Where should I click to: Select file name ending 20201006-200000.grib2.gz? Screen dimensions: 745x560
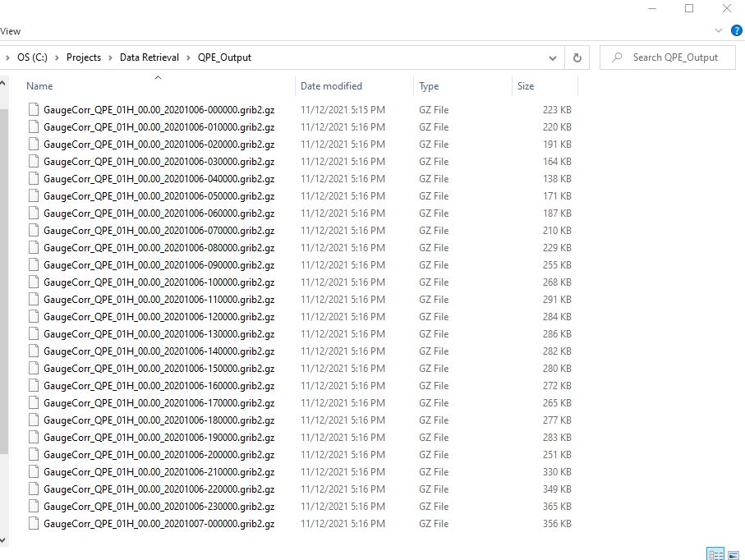159,455
